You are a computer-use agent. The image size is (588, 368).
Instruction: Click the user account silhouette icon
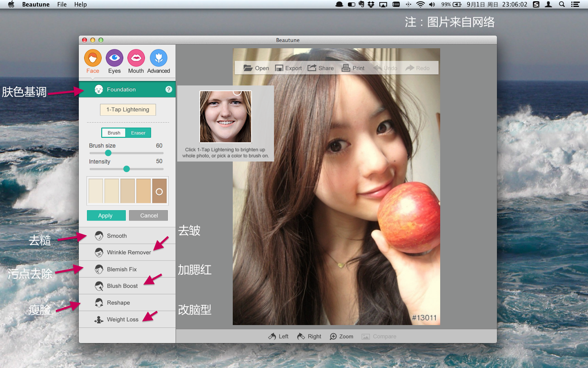click(x=549, y=4)
